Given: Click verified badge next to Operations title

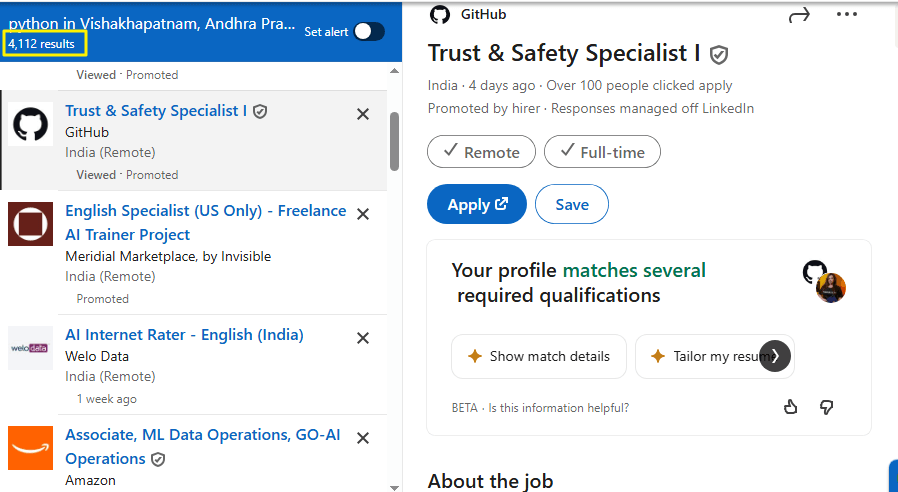Looking at the screenshot, I should coord(158,459).
